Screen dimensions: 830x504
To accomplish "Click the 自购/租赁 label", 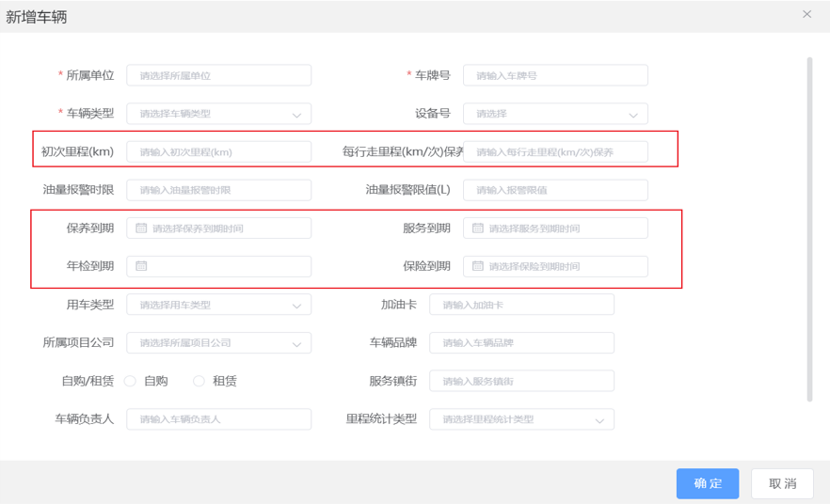I will pyautogui.click(x=88, y=381).
